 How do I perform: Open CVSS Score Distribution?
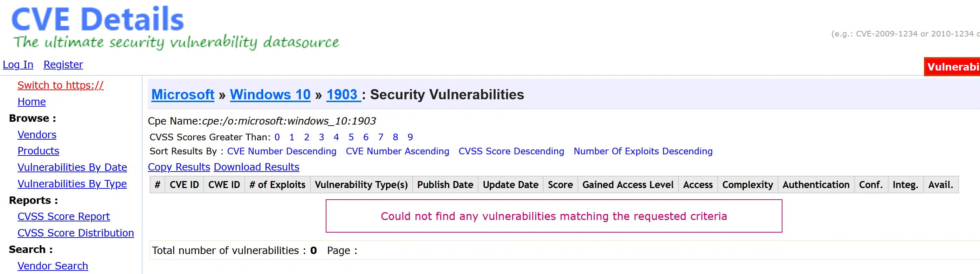76,233
